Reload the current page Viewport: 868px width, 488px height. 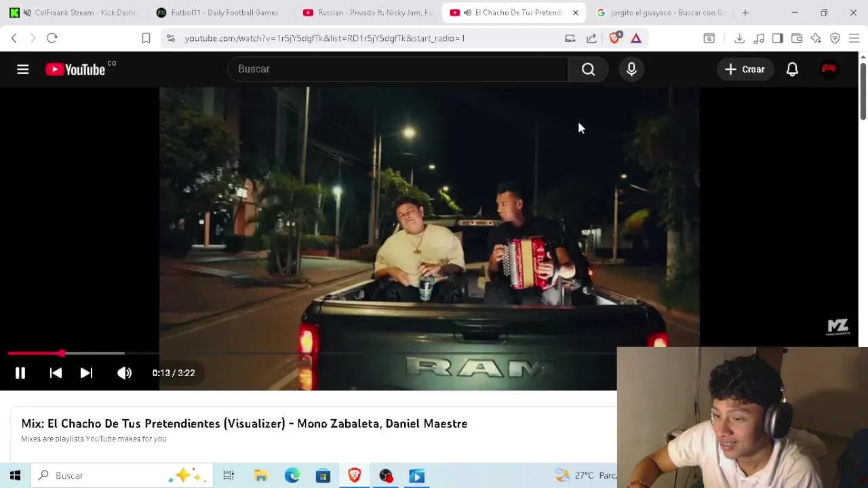point(52,39)
